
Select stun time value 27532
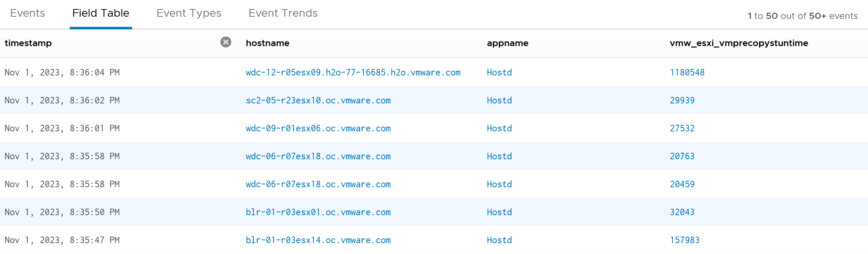682,128
